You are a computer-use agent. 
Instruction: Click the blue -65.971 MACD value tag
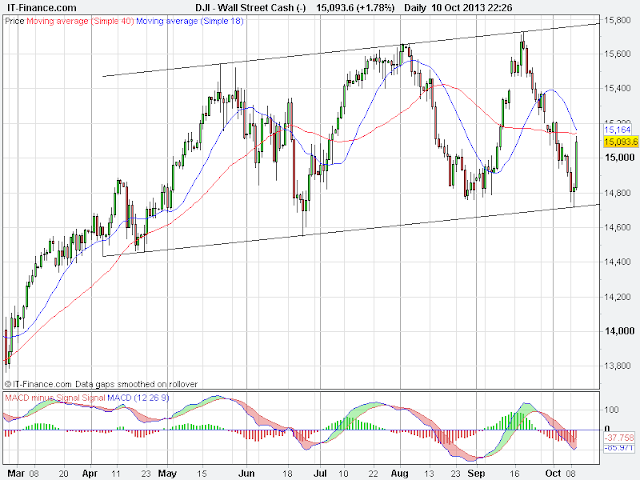point(619,448)
